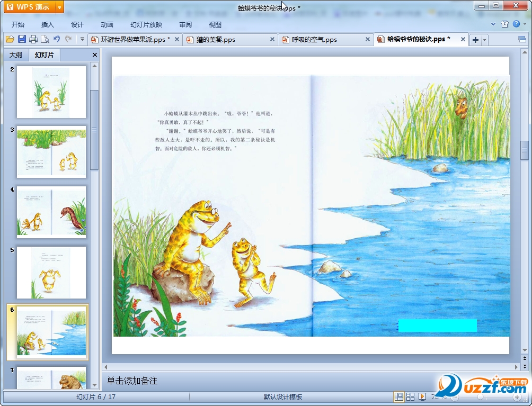
Task: Expand the new tab dropdown arrow
Action: pyautogui.click(x=484, y=40)
